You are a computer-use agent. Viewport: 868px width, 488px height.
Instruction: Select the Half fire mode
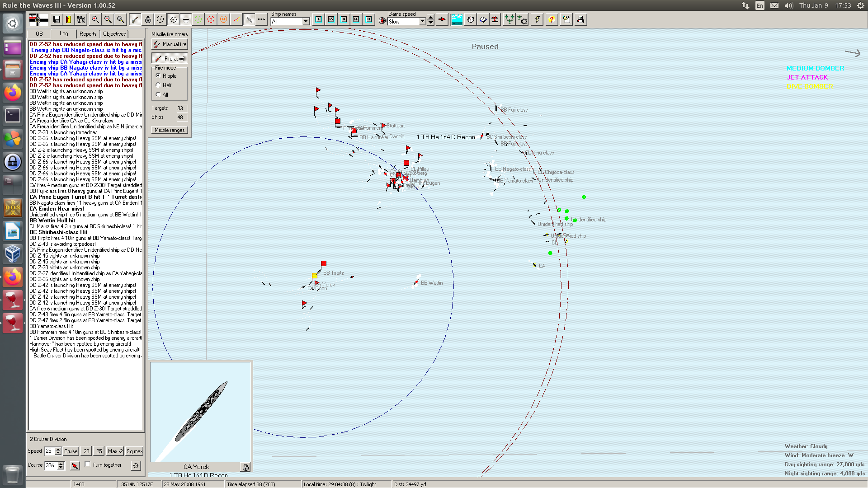click(158, 85)
